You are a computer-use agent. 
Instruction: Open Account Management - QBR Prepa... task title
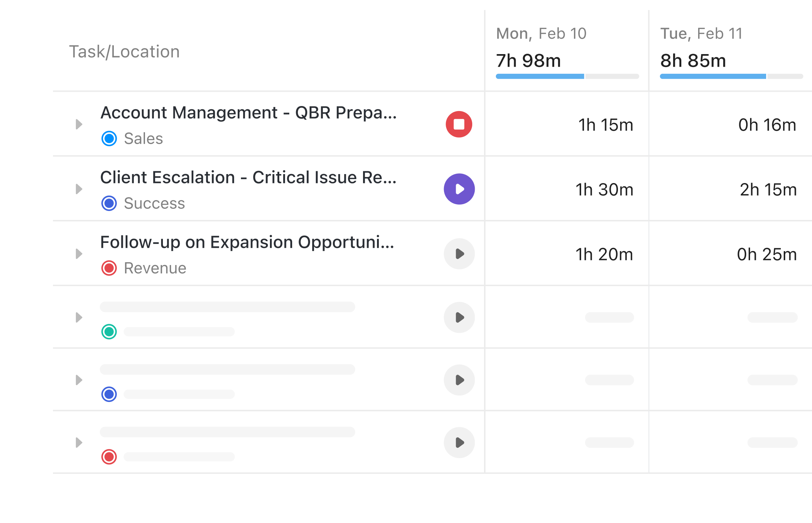pos(248,113)
